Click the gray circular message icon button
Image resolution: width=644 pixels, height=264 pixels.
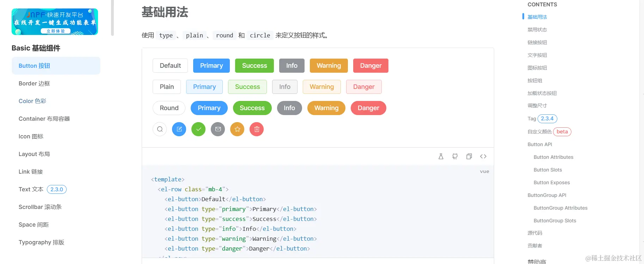218,129
